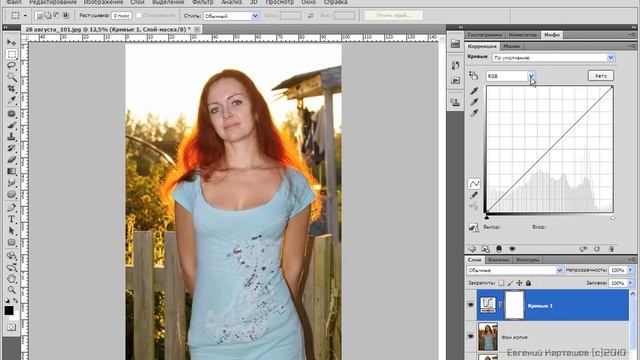This screenshot has height=360, width=640.
Task: Click the Растушевка feather input field
Action: (x=121, y=16)
